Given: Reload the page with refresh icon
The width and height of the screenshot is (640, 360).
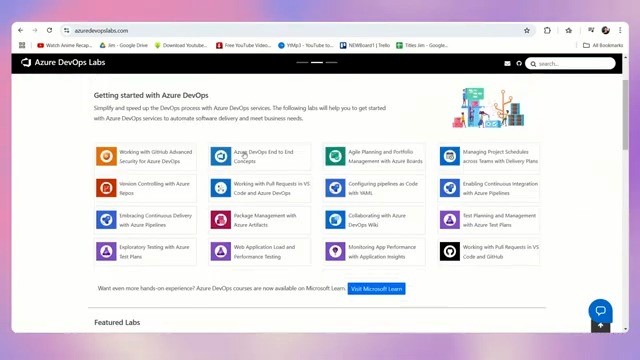Looking at the screenshot, I should (x=49, y=30).
